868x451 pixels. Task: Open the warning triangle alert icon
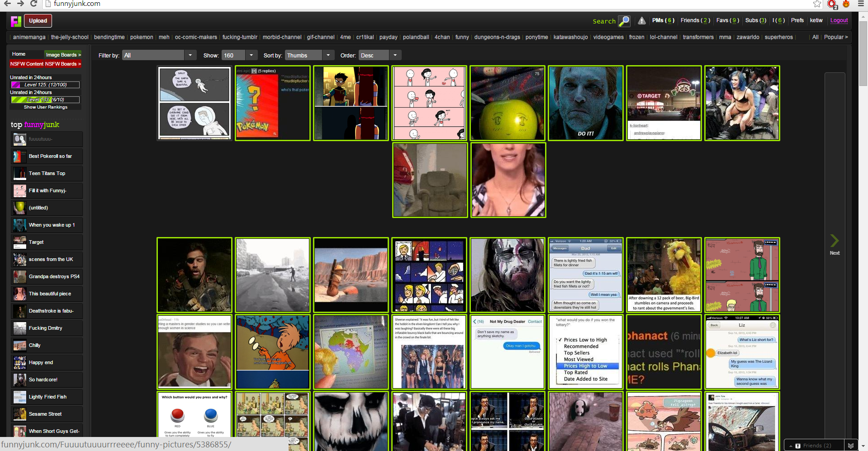point(641,21)
